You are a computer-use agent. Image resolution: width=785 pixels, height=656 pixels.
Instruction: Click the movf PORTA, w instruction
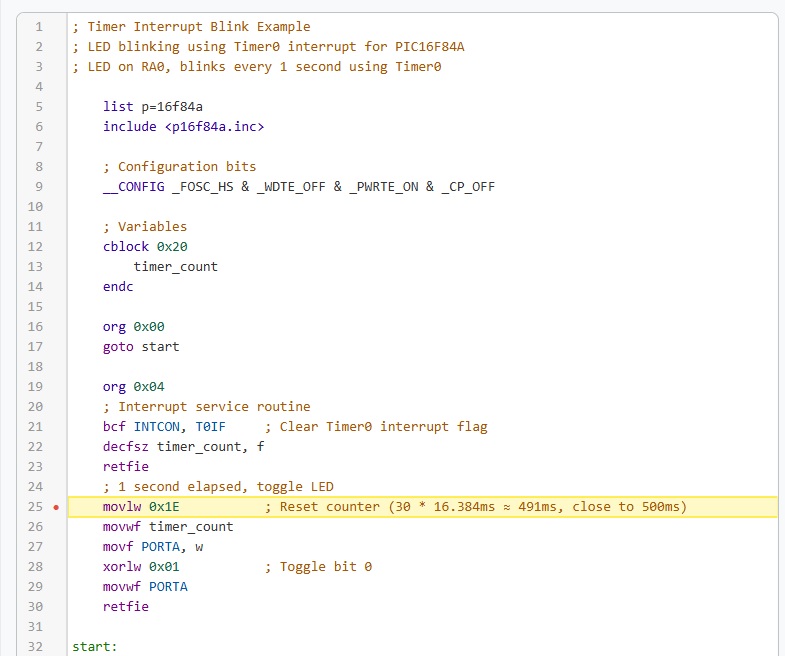(152, 547)
